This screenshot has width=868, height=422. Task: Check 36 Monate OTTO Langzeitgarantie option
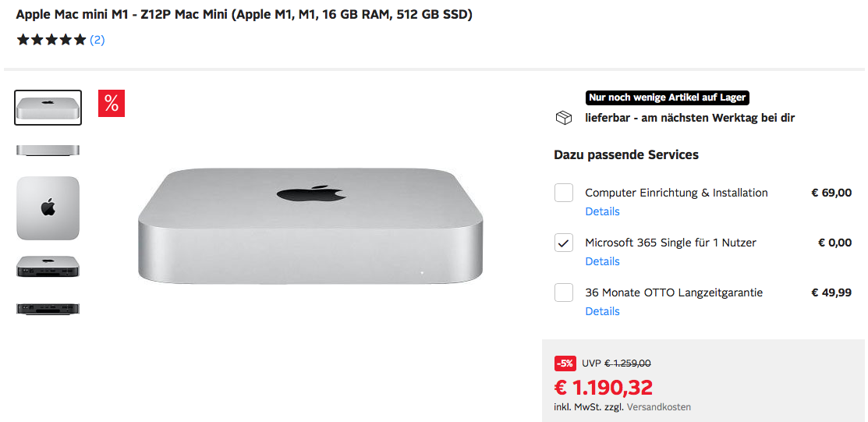[x=564, y=293]
